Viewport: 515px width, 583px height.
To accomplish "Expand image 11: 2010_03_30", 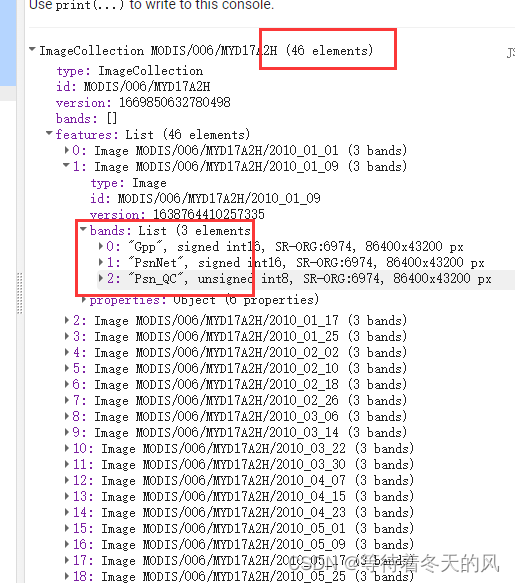I will point(67,464).
